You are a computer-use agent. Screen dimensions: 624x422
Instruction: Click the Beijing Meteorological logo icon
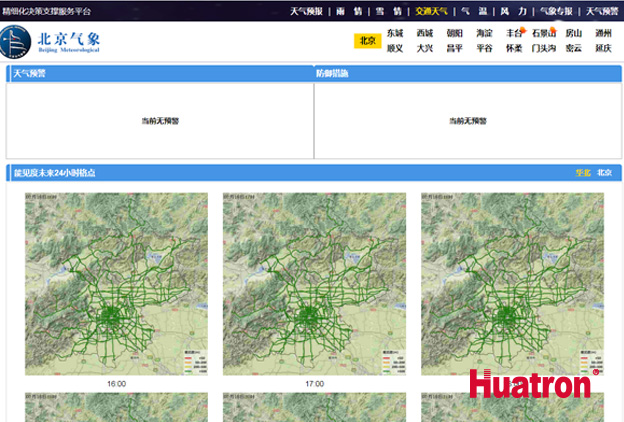19,43
